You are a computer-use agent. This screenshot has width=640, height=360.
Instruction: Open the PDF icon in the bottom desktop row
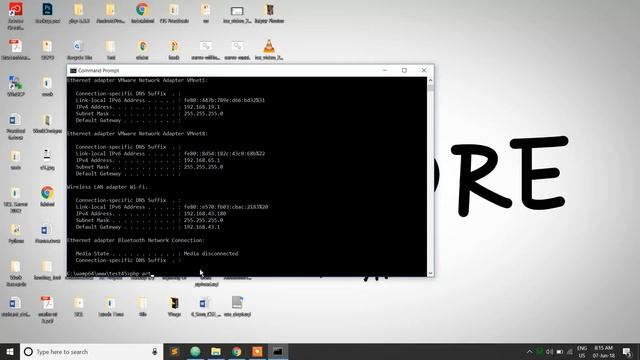47,303
